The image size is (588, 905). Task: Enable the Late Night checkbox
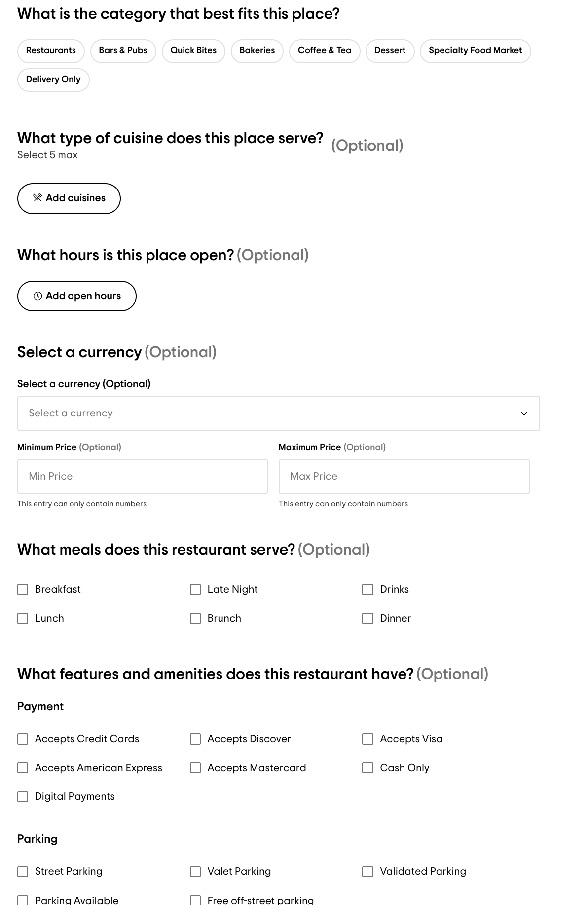point(195,590)
